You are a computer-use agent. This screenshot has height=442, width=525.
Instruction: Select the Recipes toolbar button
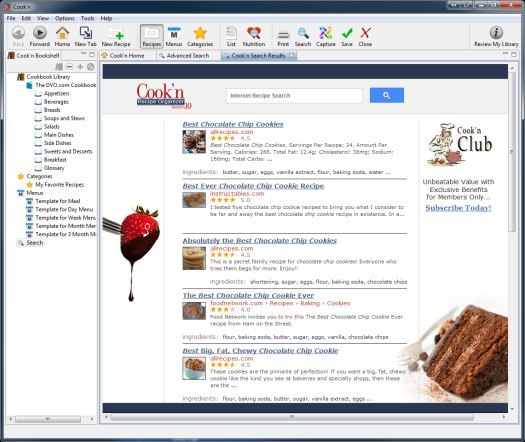pos(152,36)
